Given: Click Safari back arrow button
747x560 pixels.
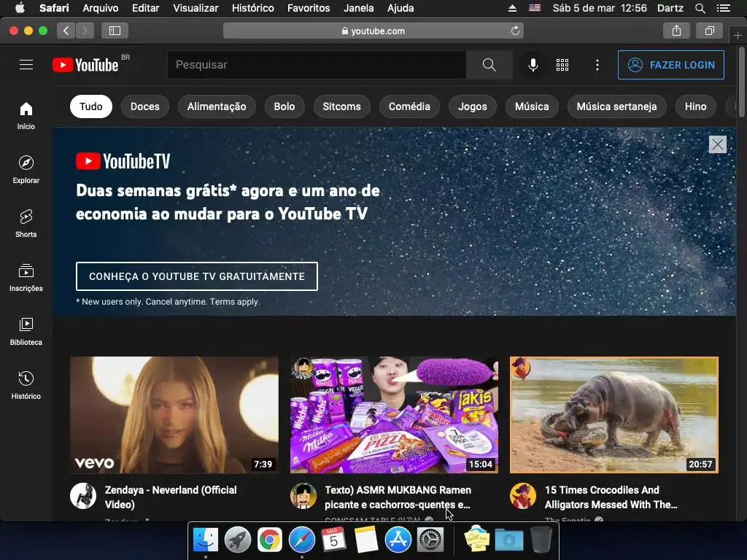Looking at the screenshot, I should tap(66, 31).
